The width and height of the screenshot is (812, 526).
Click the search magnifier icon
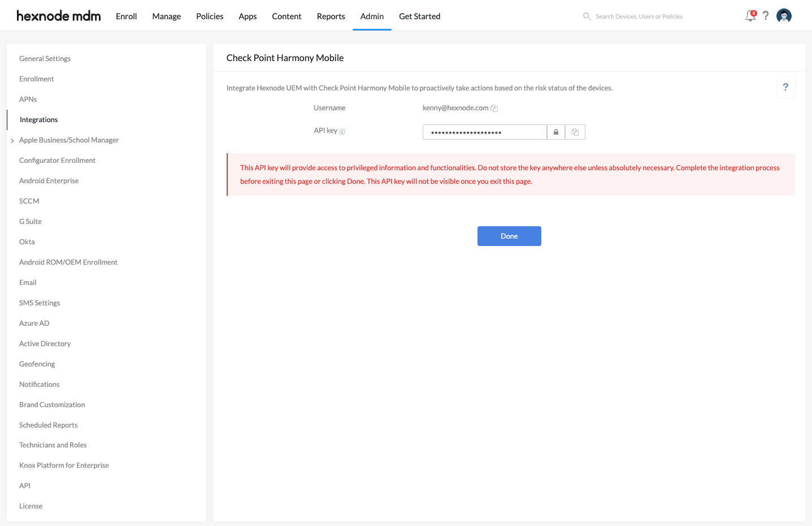[x=587, y=16]
